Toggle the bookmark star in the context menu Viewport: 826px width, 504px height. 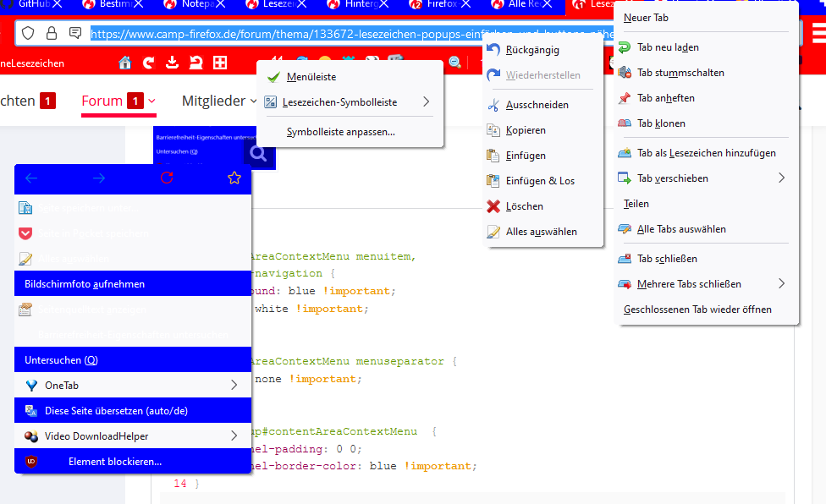point(234,178)
